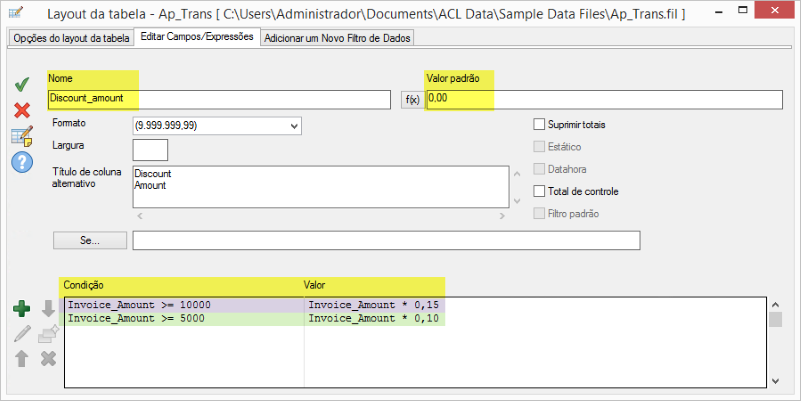Screen dimensions: 801x401
Task: Click the Largura width input field
Action: click(150, 150)
